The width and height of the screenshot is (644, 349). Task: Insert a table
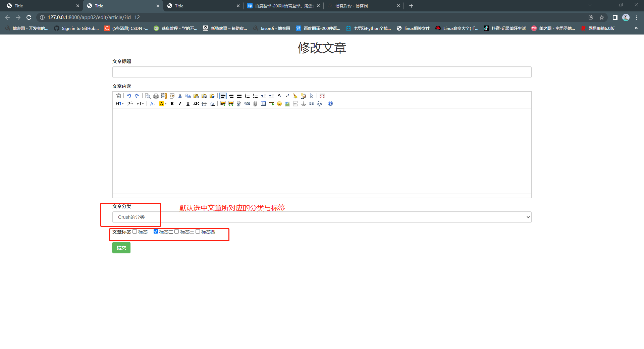coord(263,104)
